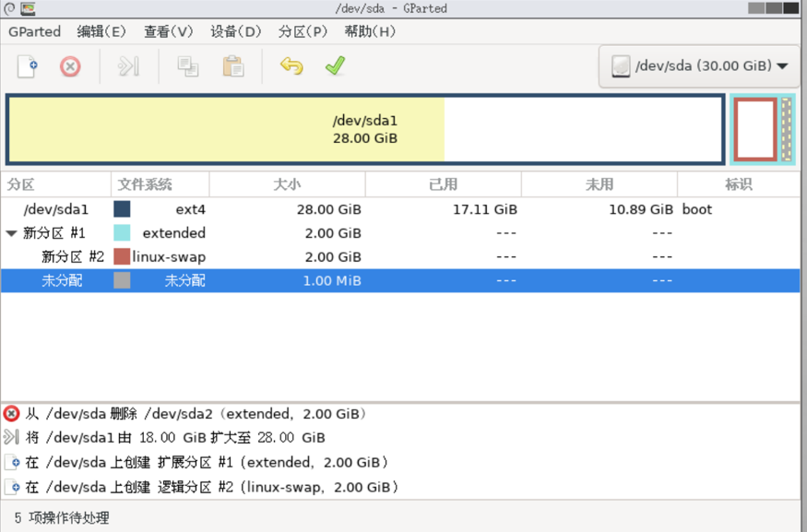Click the window menu icon in title bar
Screen dimensions: 807x532
(9, 8)
